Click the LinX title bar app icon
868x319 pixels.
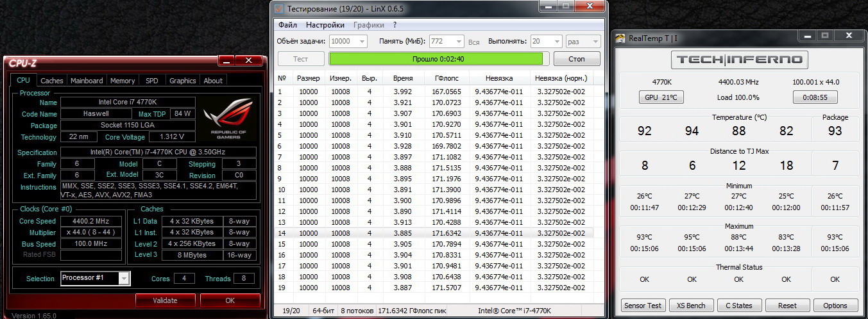pyautogui.click(x=278, y=8)
